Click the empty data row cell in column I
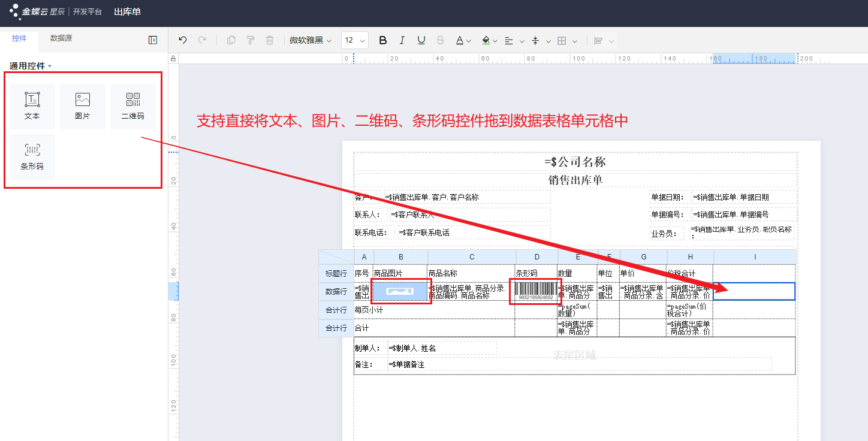 click(x=754, y=291)
